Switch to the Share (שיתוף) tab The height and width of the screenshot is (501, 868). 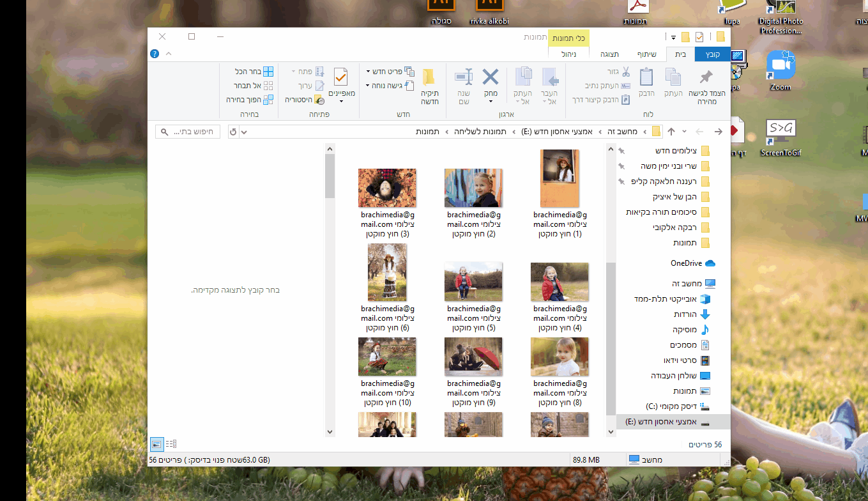point(646,54)
